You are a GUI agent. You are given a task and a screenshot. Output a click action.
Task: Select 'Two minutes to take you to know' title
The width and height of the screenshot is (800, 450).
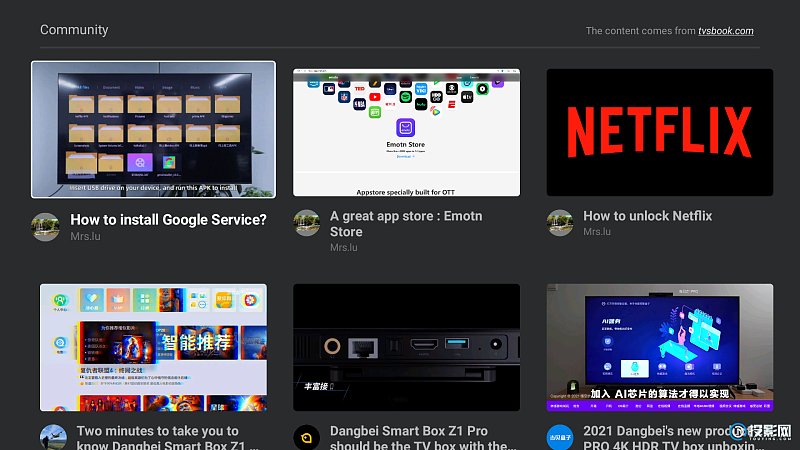pos(167,438)
